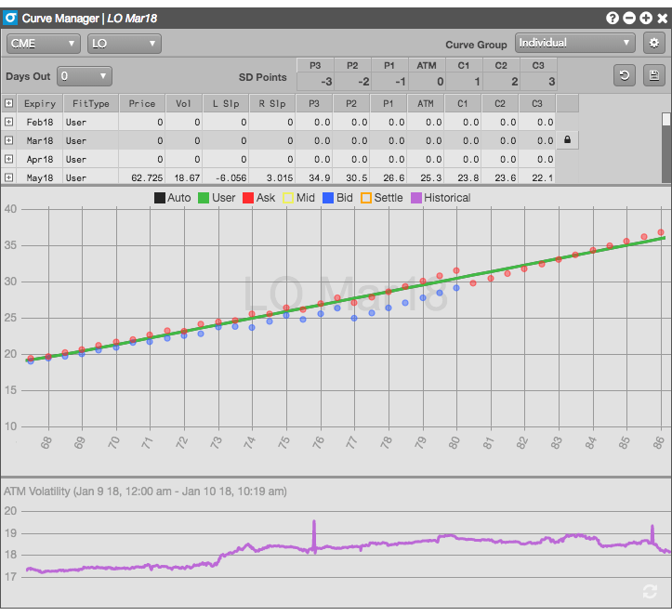Image resolution: width=672 pixels, height=616 pixels.
Task: Maximize the Curve Manager window
Action: pos(646,18)
